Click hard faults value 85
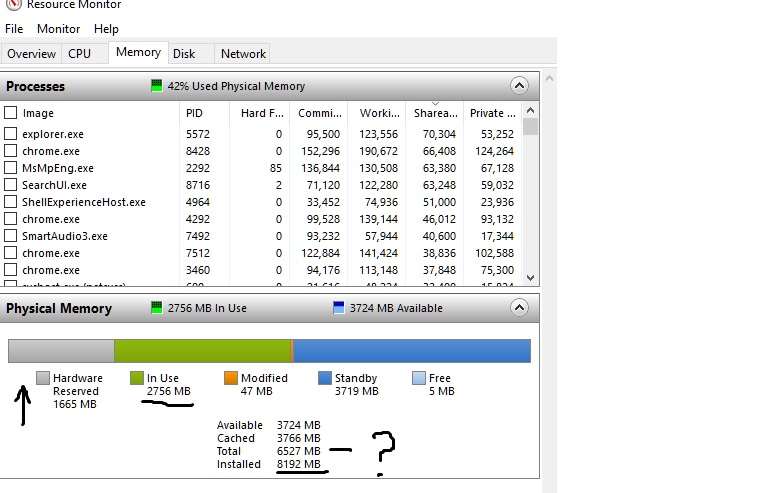The image size is (768, 493). click(x=276, y=168)
